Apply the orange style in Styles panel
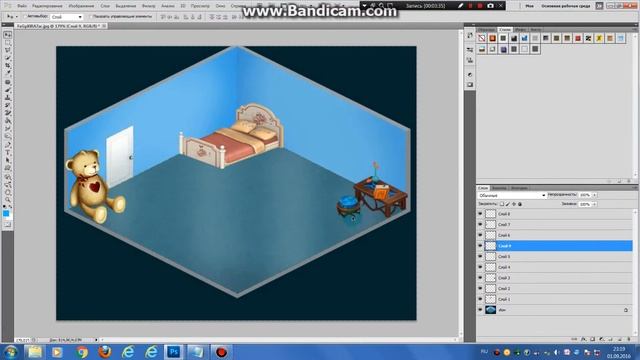The width and height of the screenshot is (640, 360). pos(492,38)
